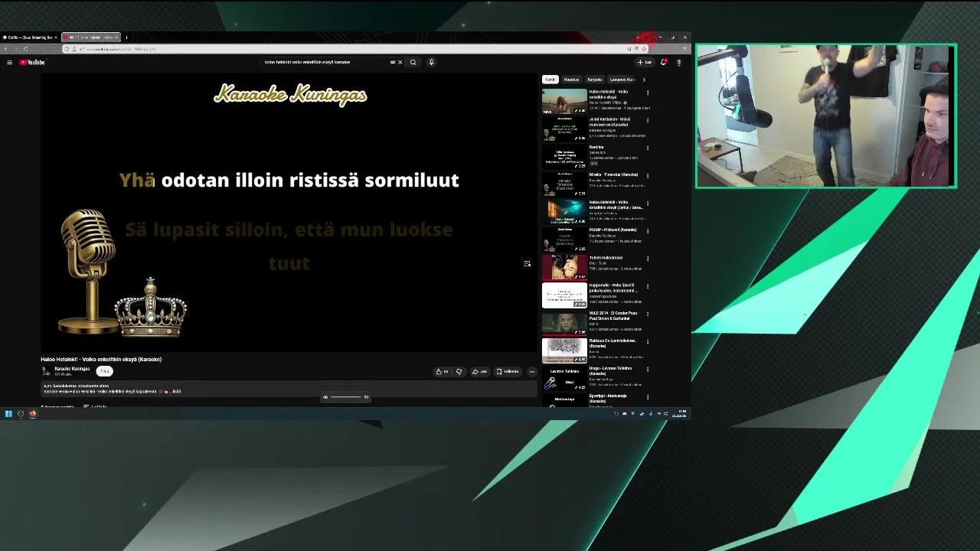Click the karaoke video player
The height and width of the screenshot is (551, 980).
coord(289,213)
